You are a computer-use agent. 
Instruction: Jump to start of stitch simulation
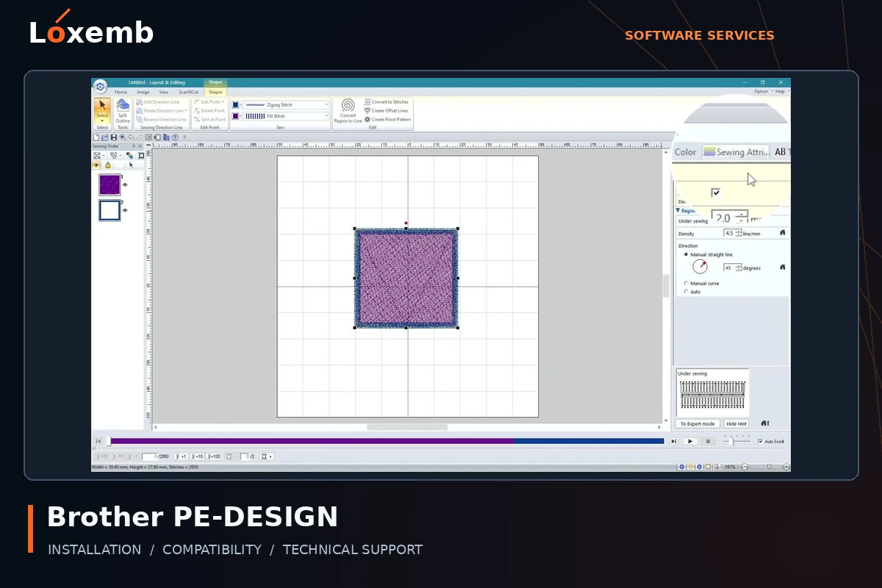click(x=98, y=441)
